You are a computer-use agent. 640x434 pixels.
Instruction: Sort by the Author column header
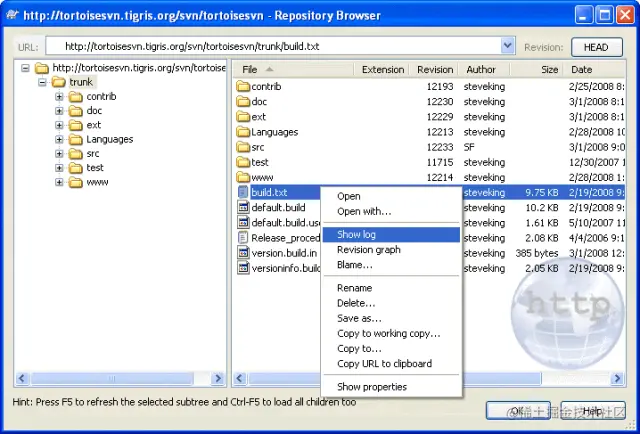tap(484, 70)
